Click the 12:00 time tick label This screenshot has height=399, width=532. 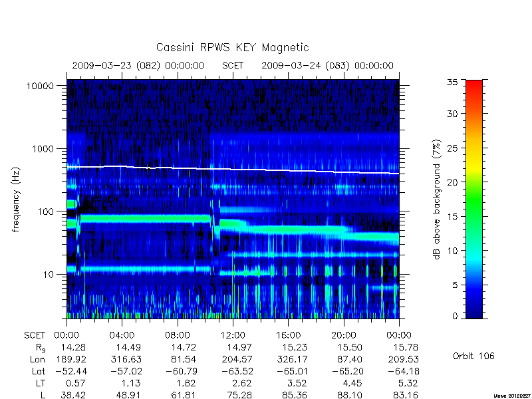click(232, 336)
